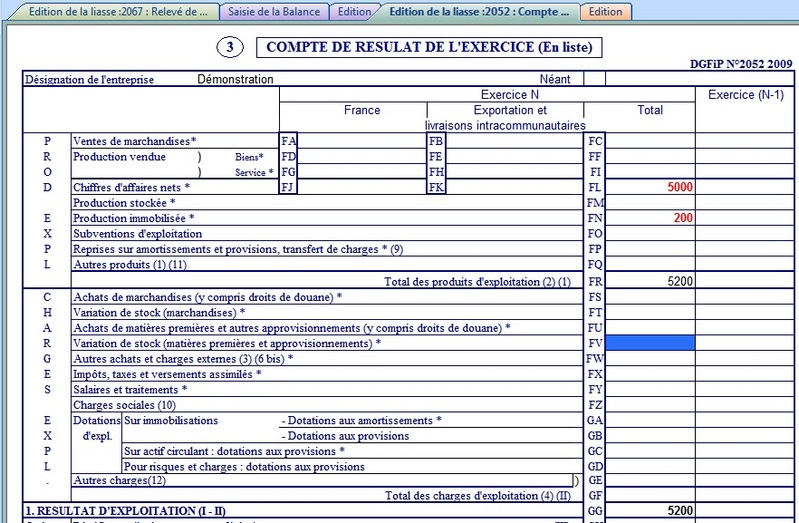Select the FZ Charges sociales cell
The image size is (799, 523).
click(650, 405)
